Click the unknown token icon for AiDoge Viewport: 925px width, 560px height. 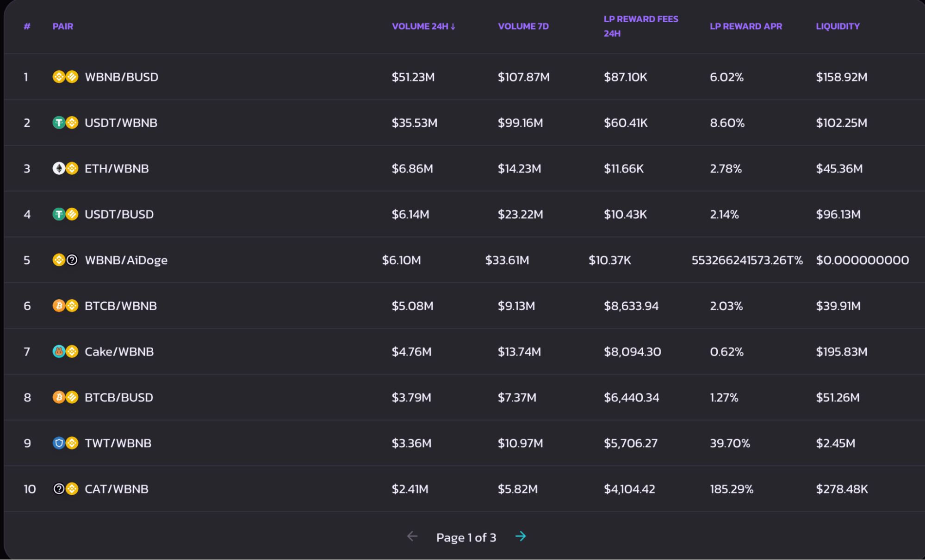coord(72,260)
